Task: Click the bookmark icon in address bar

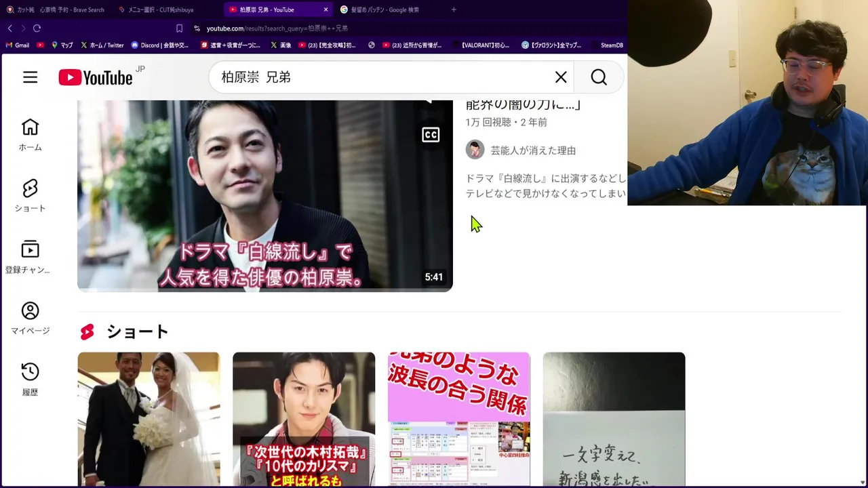Action: click(179, 28)
